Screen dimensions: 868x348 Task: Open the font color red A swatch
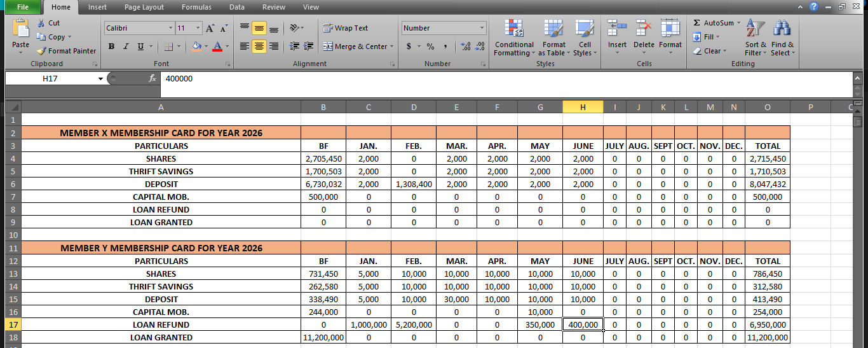click(x=218, y=46)
